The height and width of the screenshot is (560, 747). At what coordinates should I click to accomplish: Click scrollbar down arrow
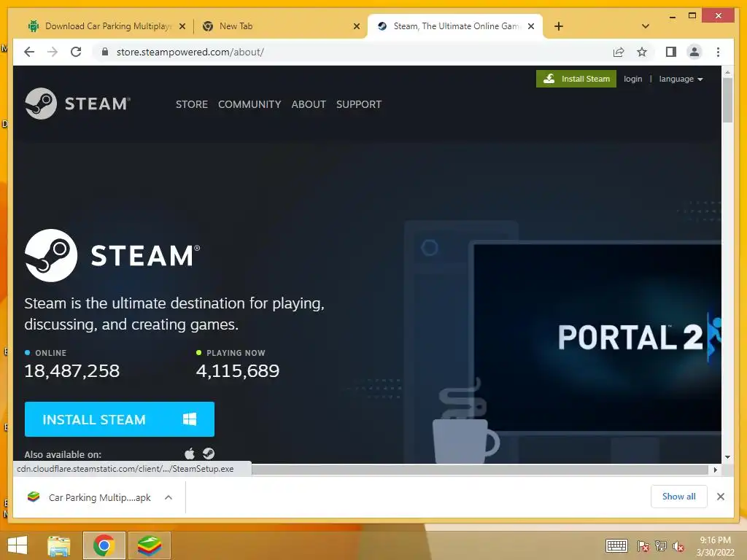pos(727,457)
